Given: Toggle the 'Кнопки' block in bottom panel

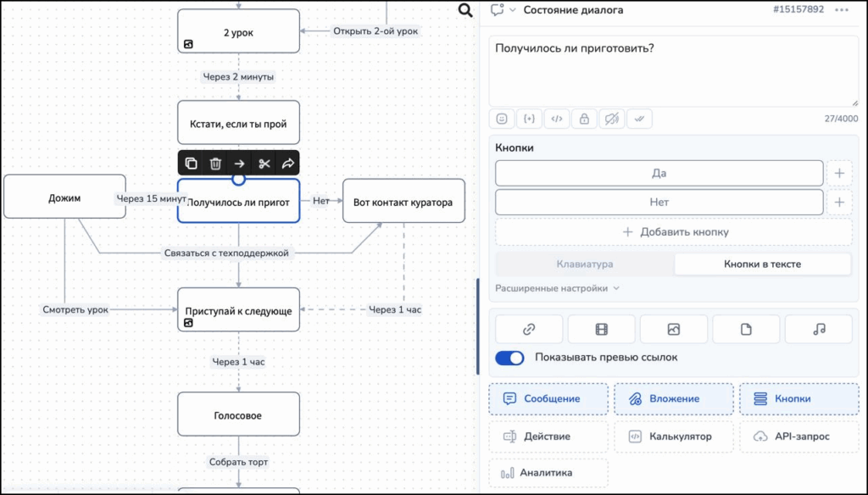Looking at the screenshot, I should coord(799,398).
